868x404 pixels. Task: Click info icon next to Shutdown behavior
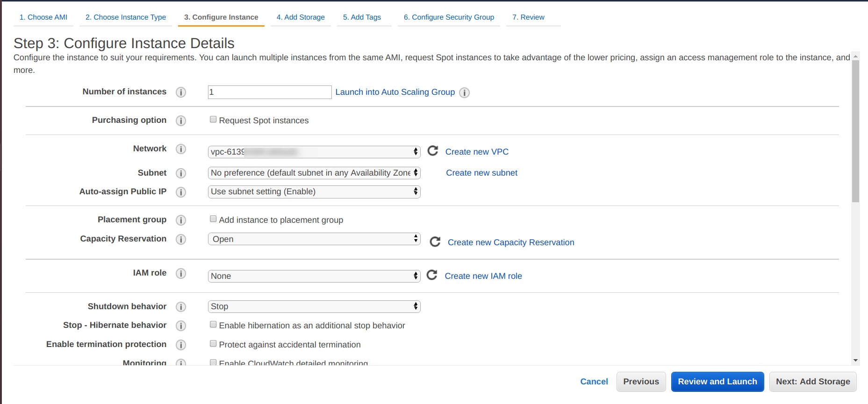(181, 307)
